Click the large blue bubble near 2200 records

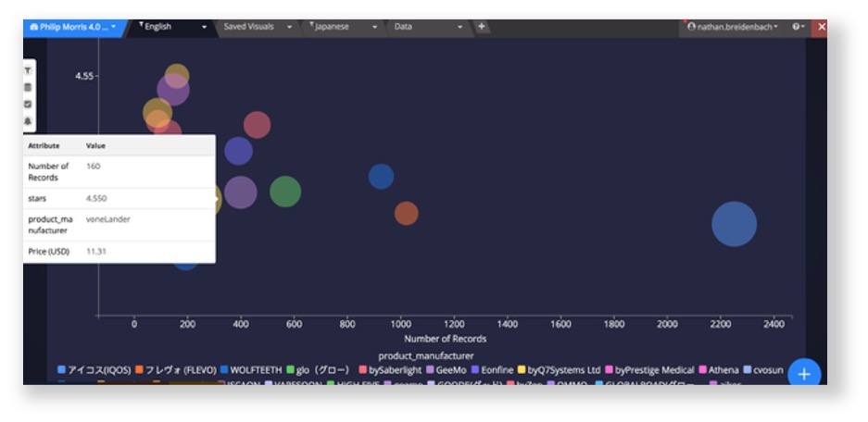coord(734,224)
